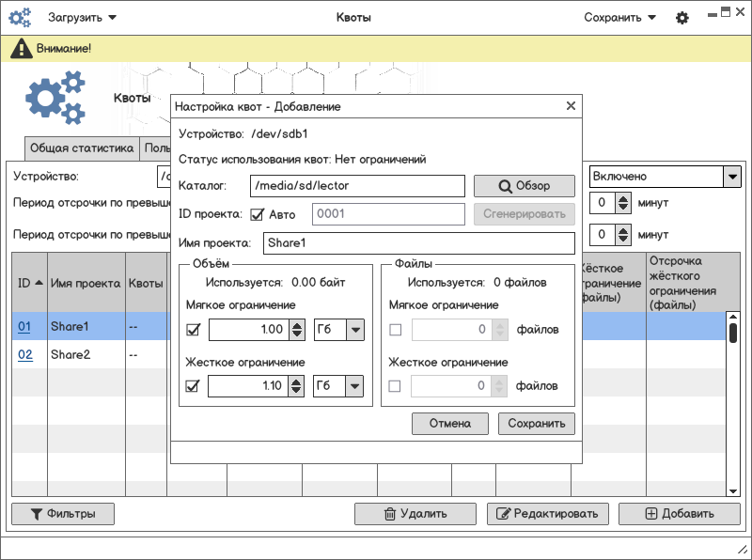Expand the Включено dropdown

tap(731, 177)
